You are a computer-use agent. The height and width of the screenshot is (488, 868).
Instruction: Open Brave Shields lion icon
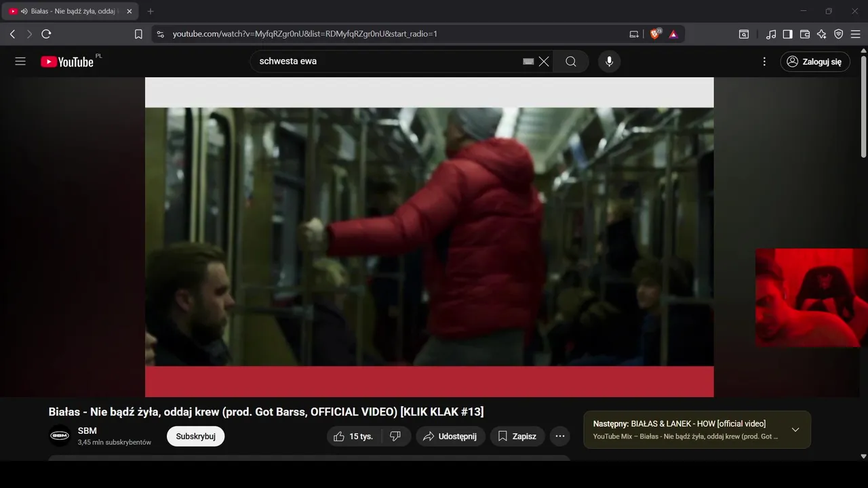[655, 34]
